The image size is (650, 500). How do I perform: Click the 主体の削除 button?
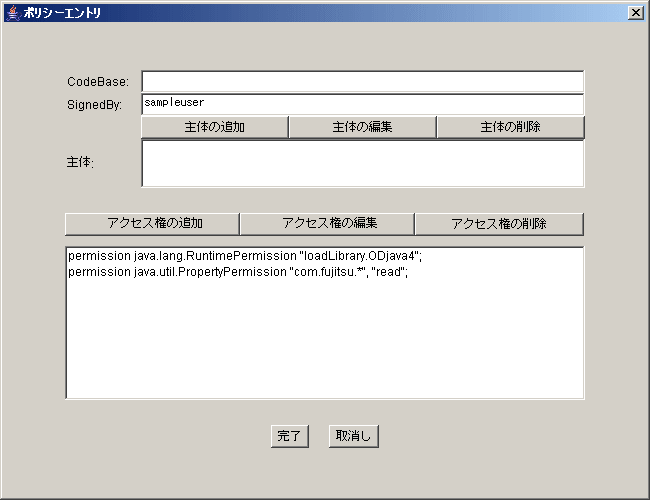[x=510, y=127]
